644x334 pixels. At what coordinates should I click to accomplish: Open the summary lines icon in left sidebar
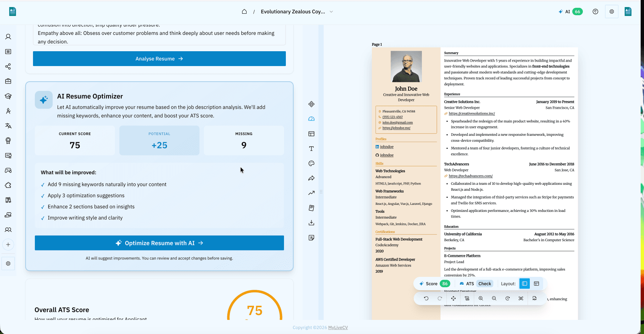coord(8,52)
